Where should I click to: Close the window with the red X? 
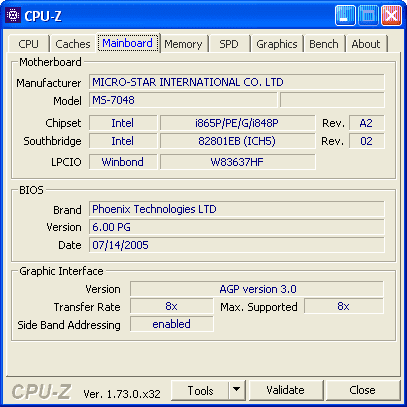click(391, 15)
